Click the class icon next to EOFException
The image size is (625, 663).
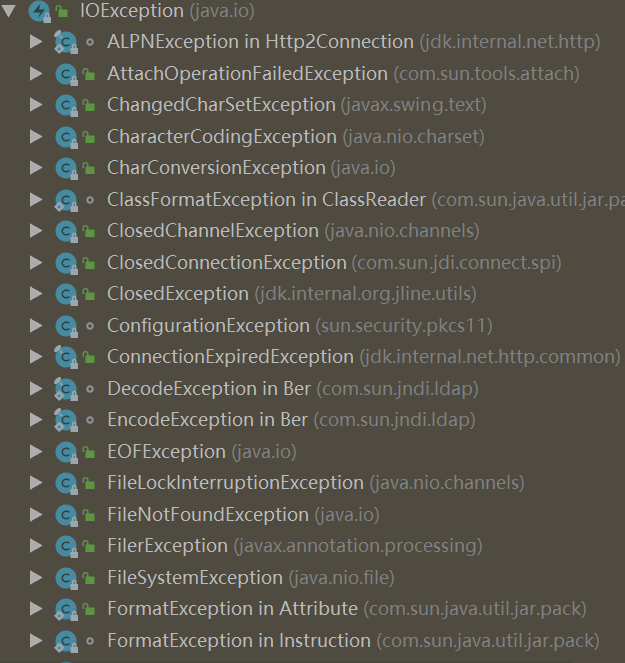pyautogui.click(x=66, y=452)
